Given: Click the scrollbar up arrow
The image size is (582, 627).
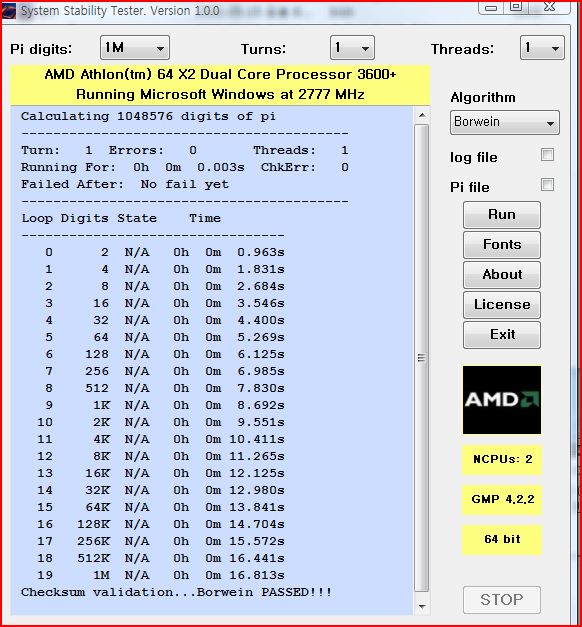Looking at the screenshot, I should pos(422,116).
